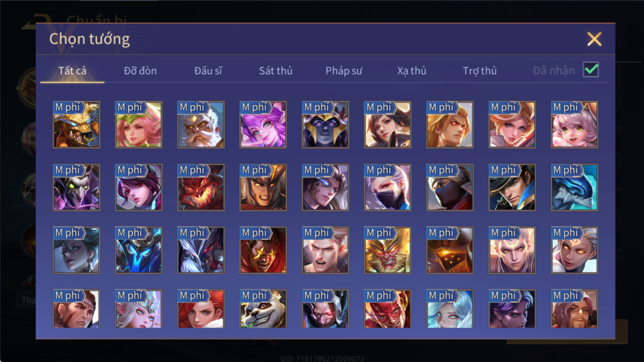644x362 pixels.
Task: Select the hero wearing dark captain hat
Action: (512, 188)
